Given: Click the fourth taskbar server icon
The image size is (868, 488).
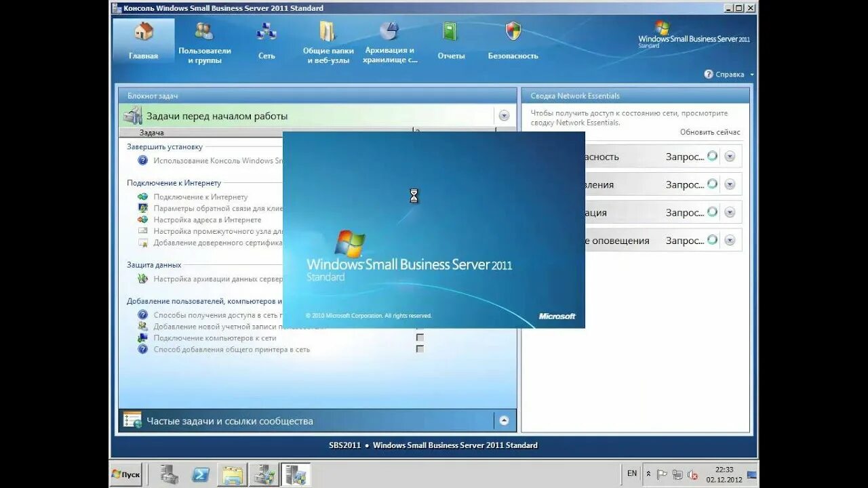Looking at the screenshot, I should point(264,474).
